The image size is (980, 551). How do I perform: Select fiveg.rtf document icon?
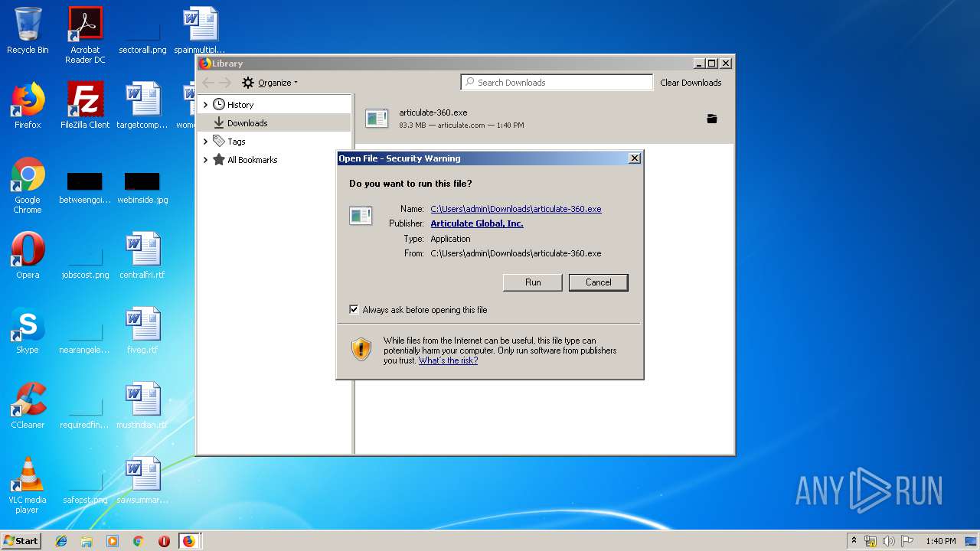[x=142, y=331]
